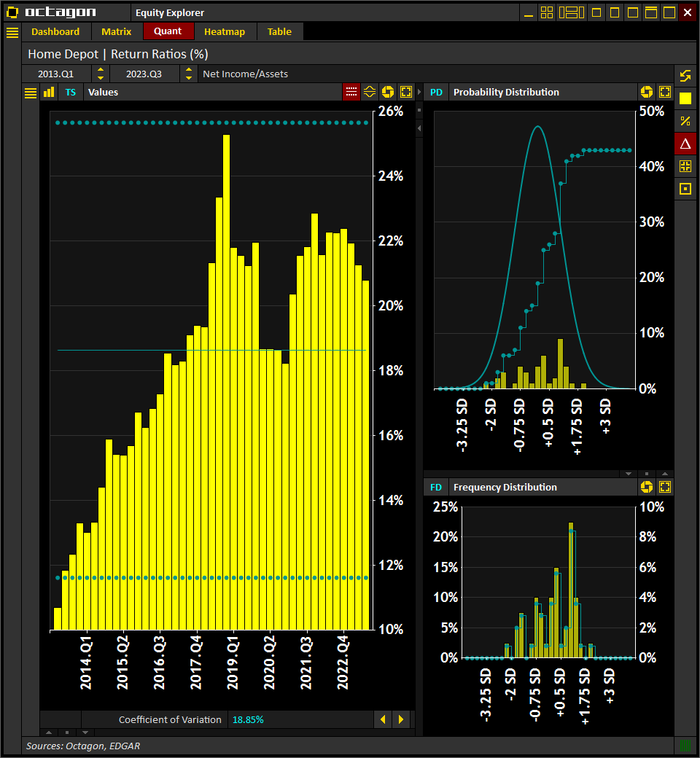The image size is (700, 758).
Task: Choose the multi-panel column layout icon
Action: tap(572, 12)
